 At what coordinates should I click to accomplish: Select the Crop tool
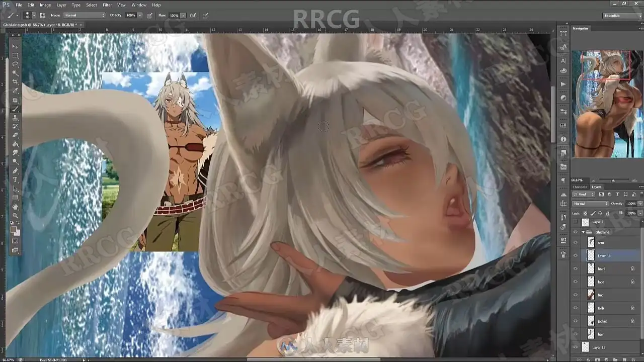[15, 82]
